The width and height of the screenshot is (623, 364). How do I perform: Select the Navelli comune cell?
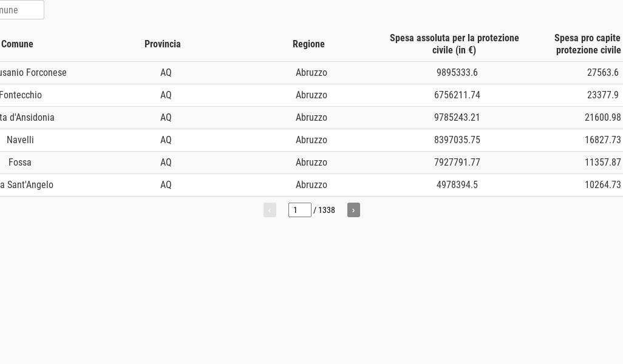[20, 140]
